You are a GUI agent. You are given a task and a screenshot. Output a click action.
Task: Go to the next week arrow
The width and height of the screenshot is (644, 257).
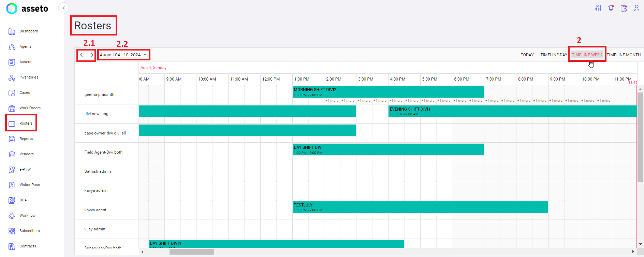coord(92,55)
